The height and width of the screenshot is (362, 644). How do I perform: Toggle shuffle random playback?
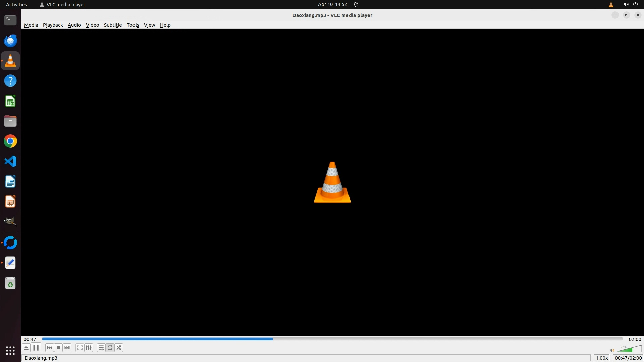[119, 348]
